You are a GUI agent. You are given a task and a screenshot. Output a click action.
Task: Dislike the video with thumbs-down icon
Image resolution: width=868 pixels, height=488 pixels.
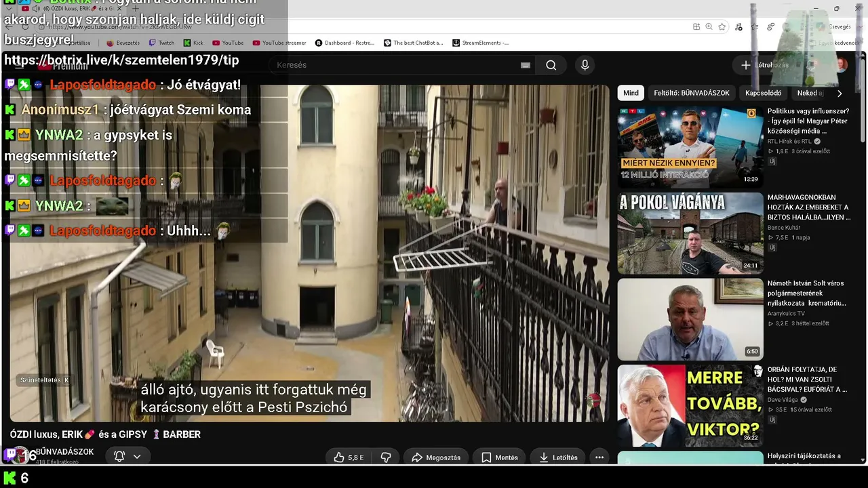click(386, 457)
